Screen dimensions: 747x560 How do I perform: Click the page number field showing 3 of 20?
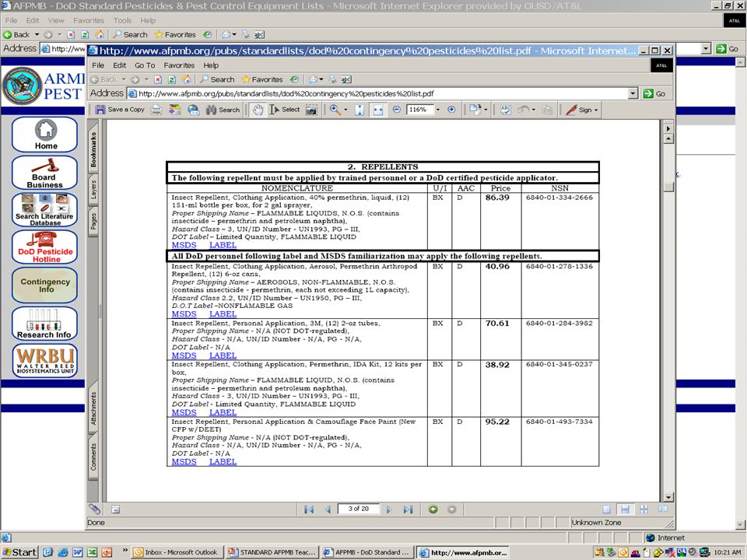click(x=358, y=509)
